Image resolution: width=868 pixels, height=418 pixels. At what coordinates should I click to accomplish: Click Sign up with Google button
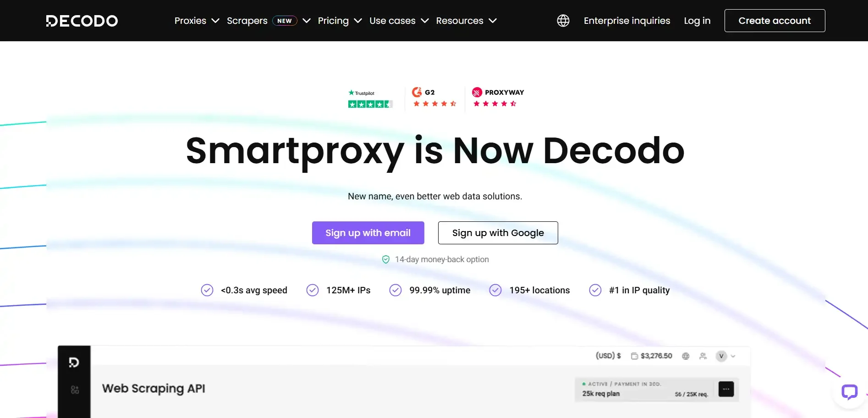click(498, 233)
